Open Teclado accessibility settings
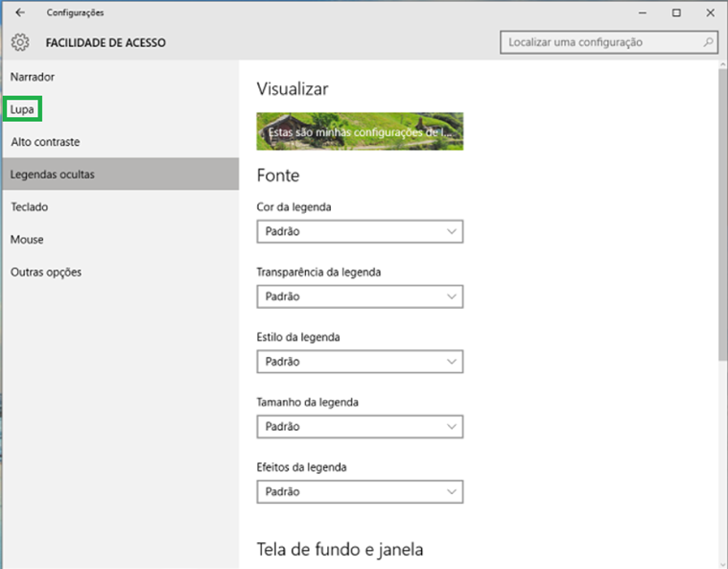728x569 pixels. tap(30, 207)
